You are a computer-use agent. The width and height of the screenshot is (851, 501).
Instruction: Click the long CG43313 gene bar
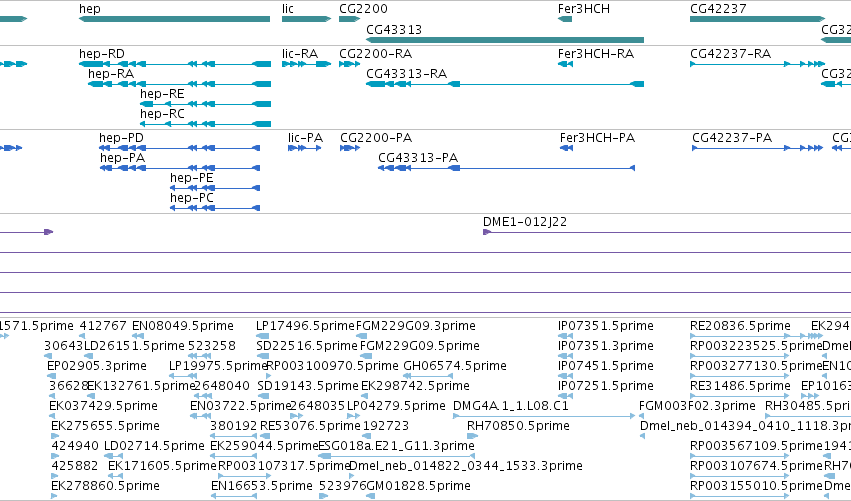click(x=505, y=40)
